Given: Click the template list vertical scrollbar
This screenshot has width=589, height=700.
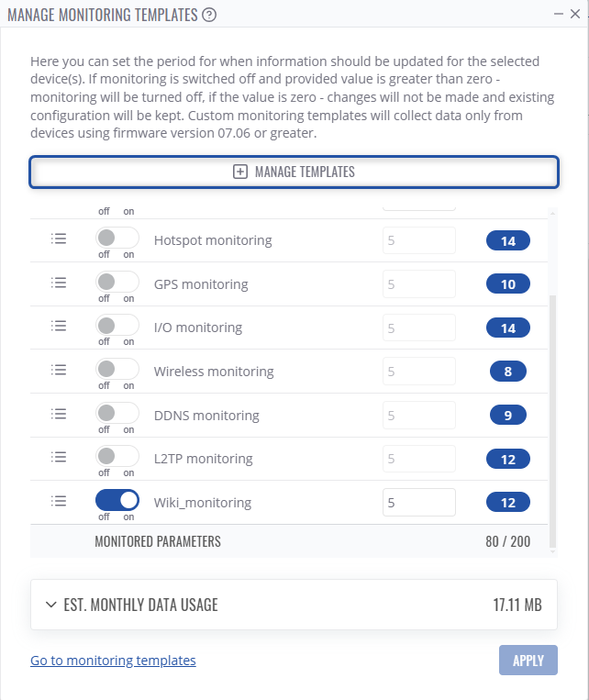Looking at the screenshot, I should pyautogui.click(x=552, y=422).
